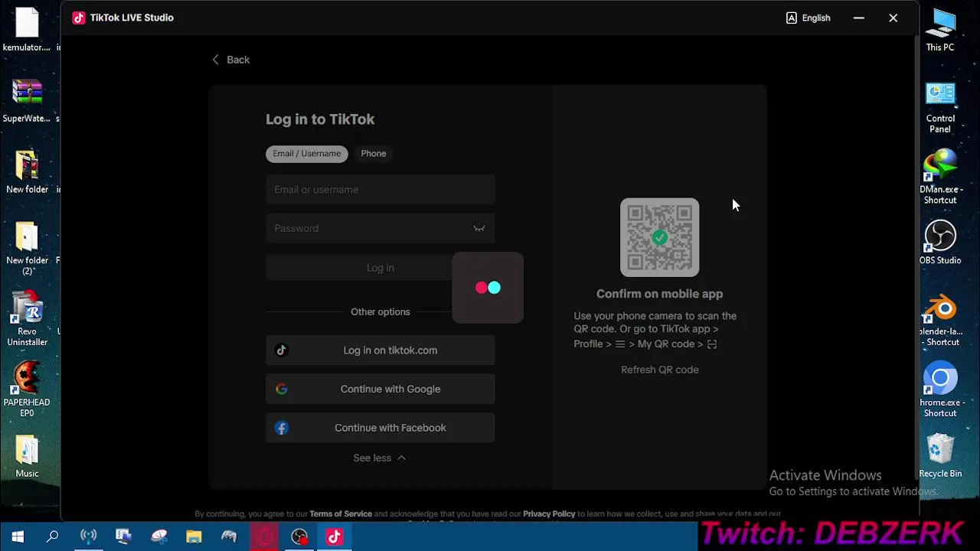The height and width of the screenshot is (551, 980).
Task: Select Recycle Bin desktop icon
Action: pyautogui.click(x=940, y=456)
